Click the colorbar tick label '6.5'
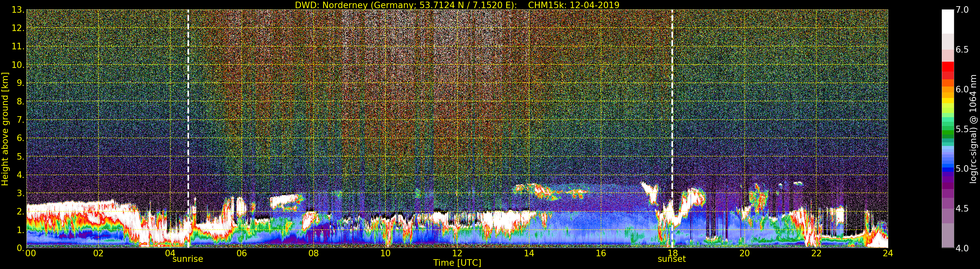The width and height of the screenshot is (980, 269). click(x=962, y=50)
